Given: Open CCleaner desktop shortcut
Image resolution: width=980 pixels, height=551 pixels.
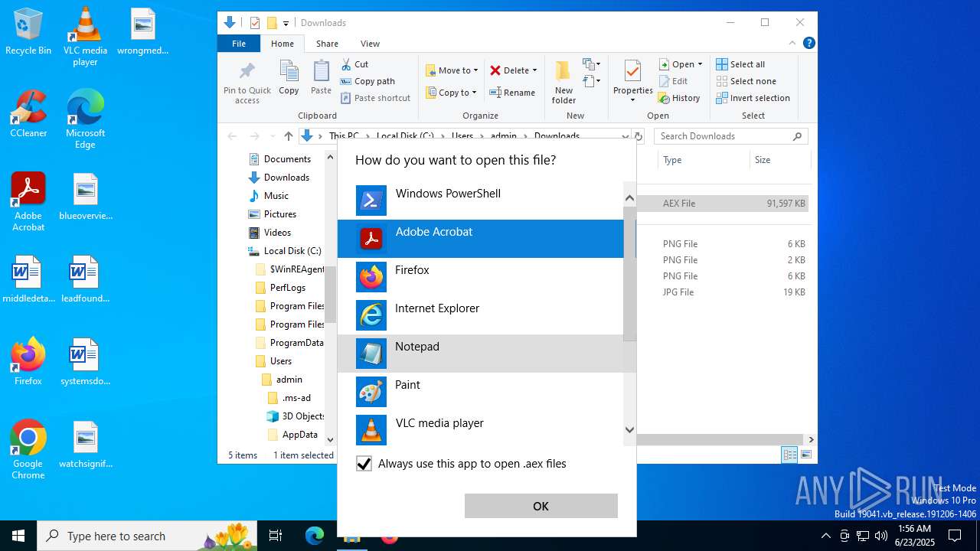Looking at the screenshot, I should pos(28,114).
